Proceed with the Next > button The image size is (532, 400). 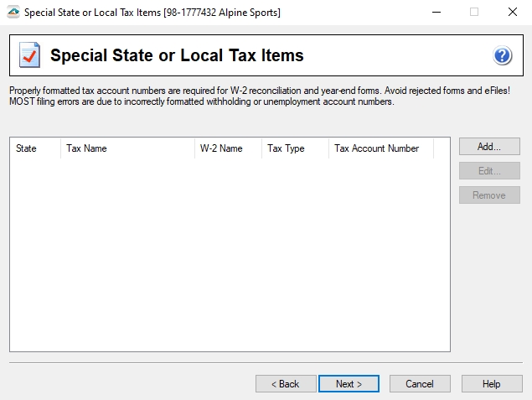(349, 384)
